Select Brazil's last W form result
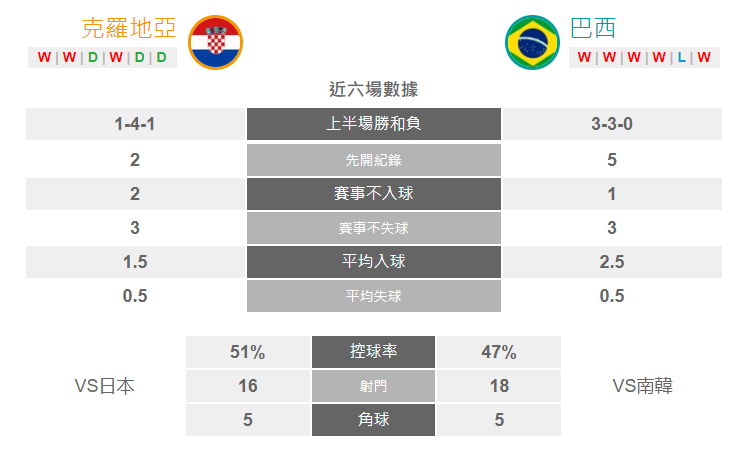Screen dimensions: 741x452 click(x=704, y=57)
